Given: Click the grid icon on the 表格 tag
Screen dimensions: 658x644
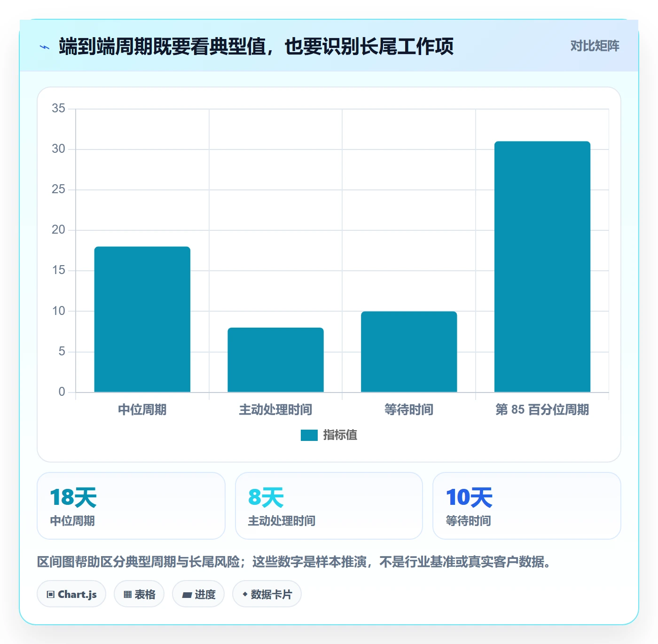Looking at the screenshot, I should tap(127, 595).
